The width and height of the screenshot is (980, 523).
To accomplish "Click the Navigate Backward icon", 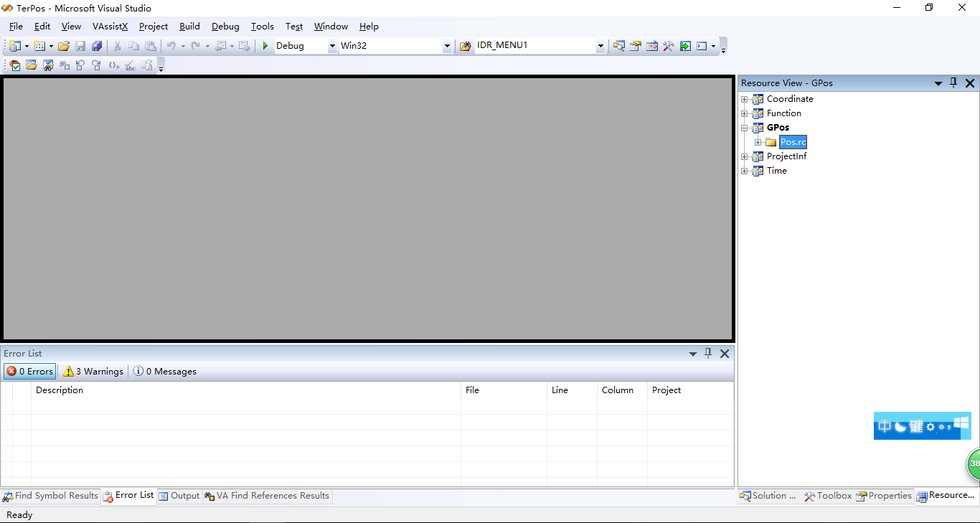I will [x=221, y=46].
